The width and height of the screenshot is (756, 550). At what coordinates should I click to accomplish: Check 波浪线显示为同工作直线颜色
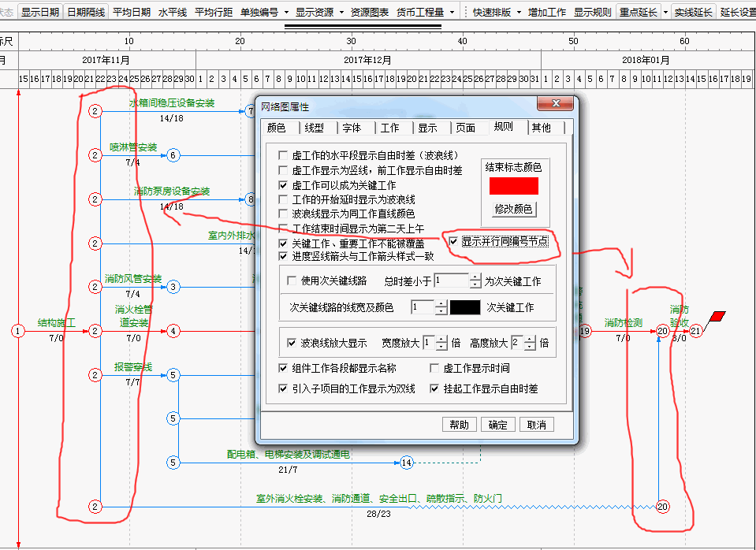click(x=283, y=214)
